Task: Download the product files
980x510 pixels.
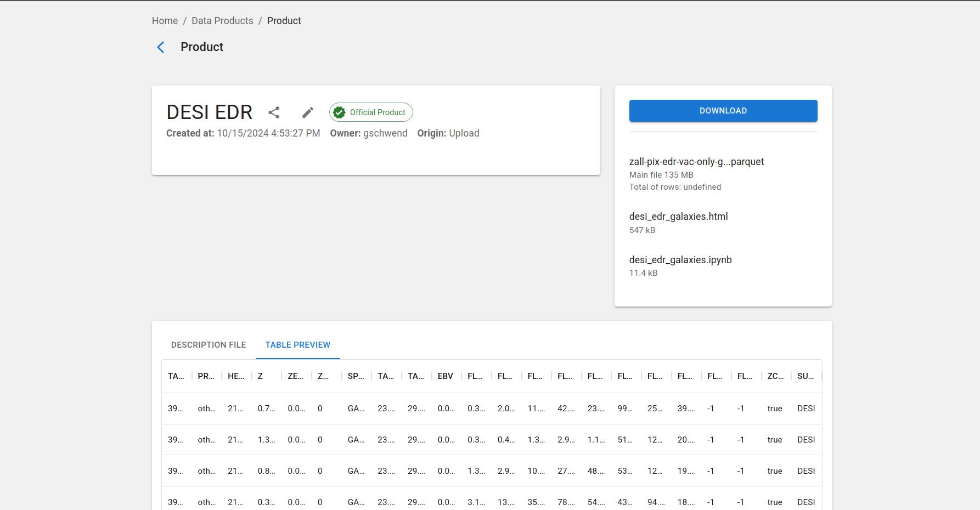Action: [x=723, y=111]
